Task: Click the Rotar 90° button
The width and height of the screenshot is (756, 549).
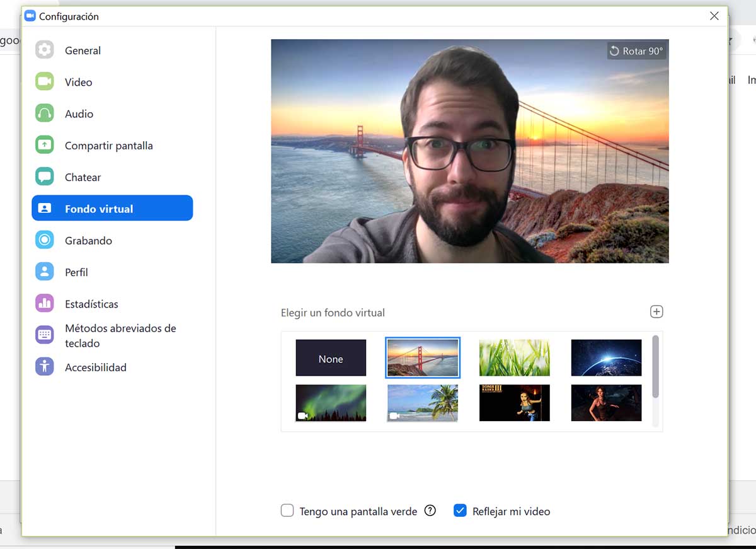Action: pyautogui.click(x=636, y=51)
